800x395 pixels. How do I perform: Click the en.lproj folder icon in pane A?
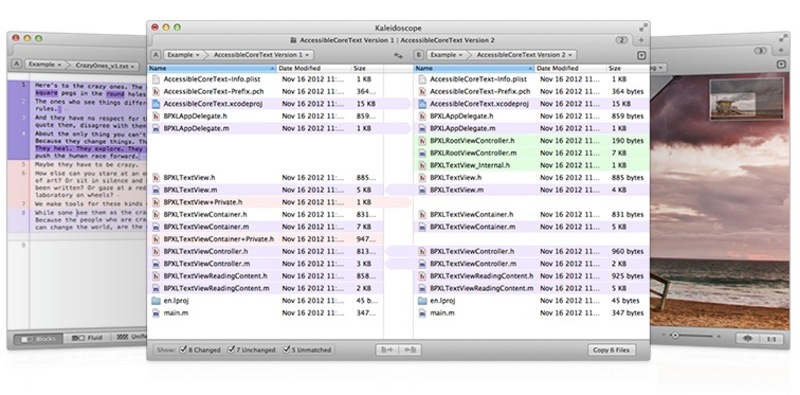pos(156,301)
